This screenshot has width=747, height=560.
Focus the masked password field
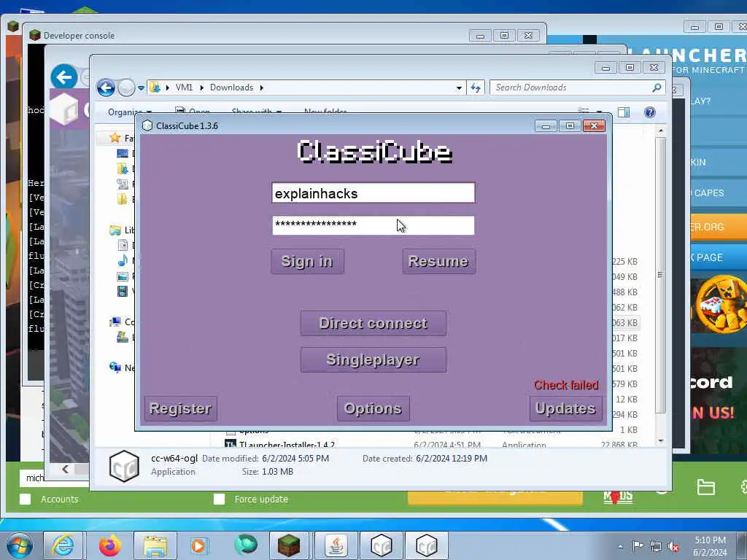[373, 225]
